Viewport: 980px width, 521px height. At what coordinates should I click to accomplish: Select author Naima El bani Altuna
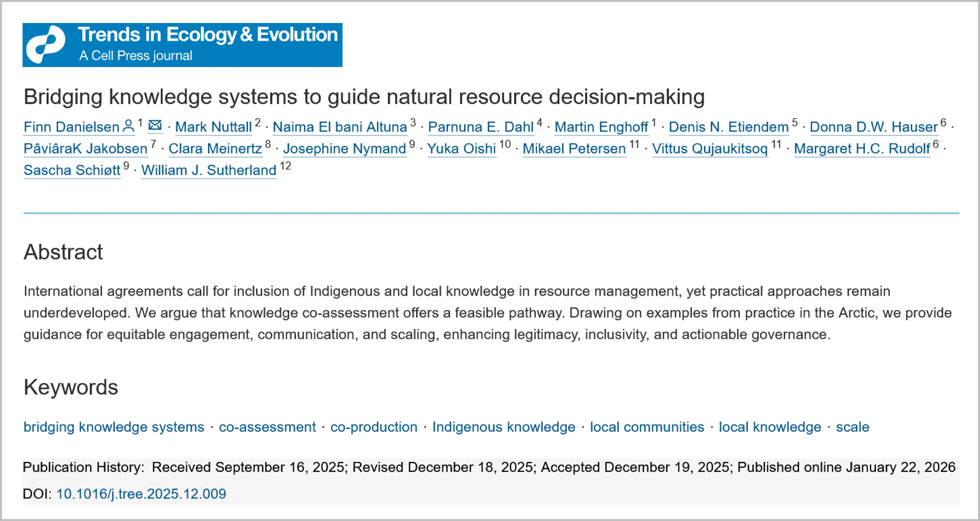[x=340, y=127]
